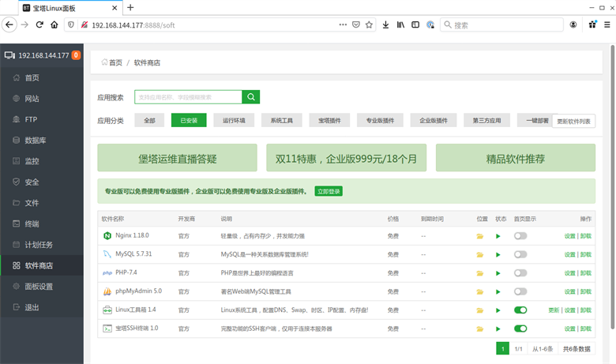Image resolution: width=616 pixels, height=364 pixels.
Task: Open the Linux工具箱 1.4 folder location icon
Action: pyautogui.click(x=479, y=310)
